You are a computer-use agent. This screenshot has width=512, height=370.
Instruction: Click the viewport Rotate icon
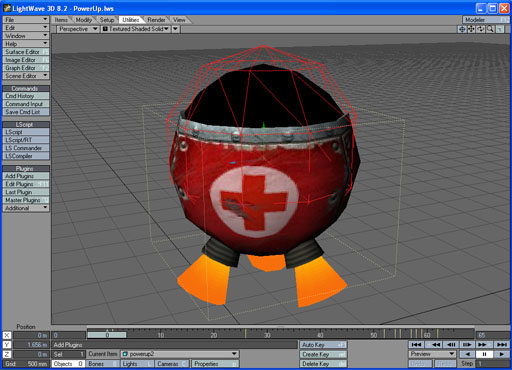point(480,29)
